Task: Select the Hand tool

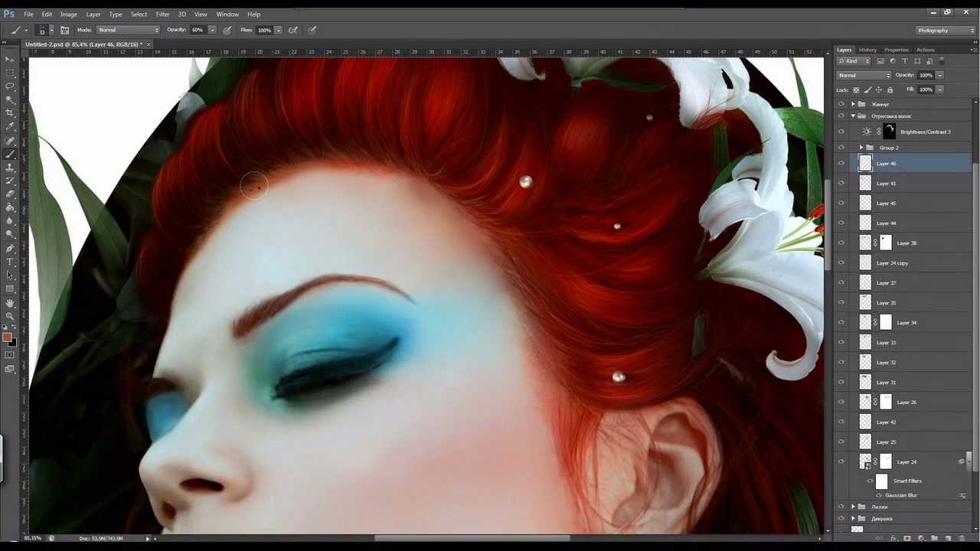Action: click(x=10, y=303)
